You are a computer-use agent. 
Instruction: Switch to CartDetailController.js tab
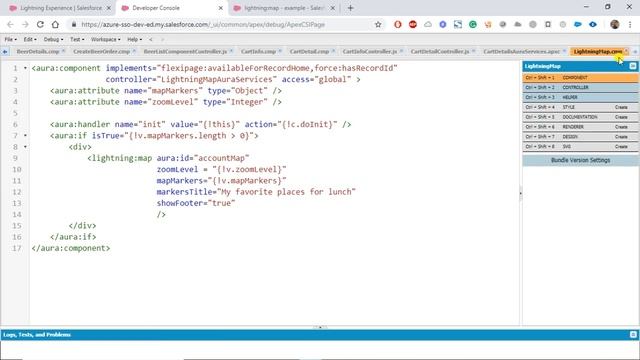click(440, 51)
